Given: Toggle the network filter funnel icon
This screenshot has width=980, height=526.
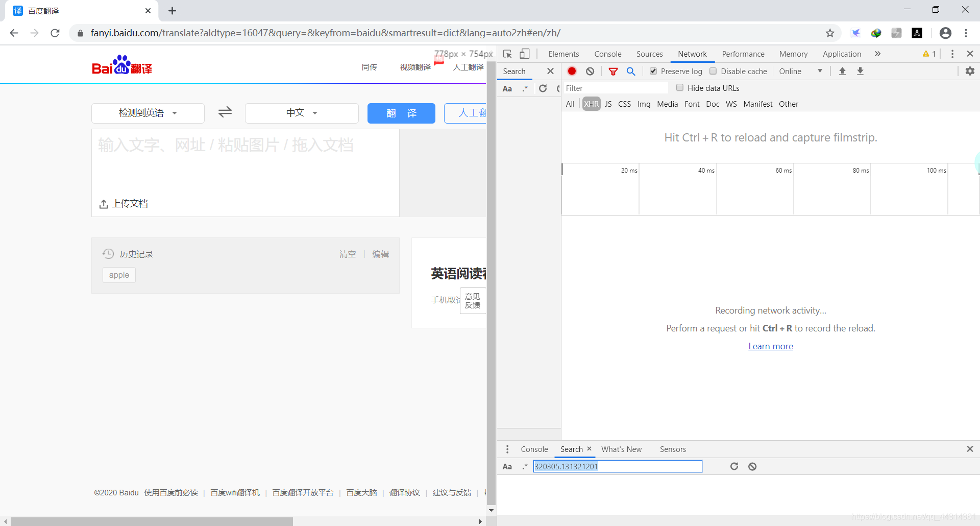Looking at the screenshot, I should [x=613, y=71].
